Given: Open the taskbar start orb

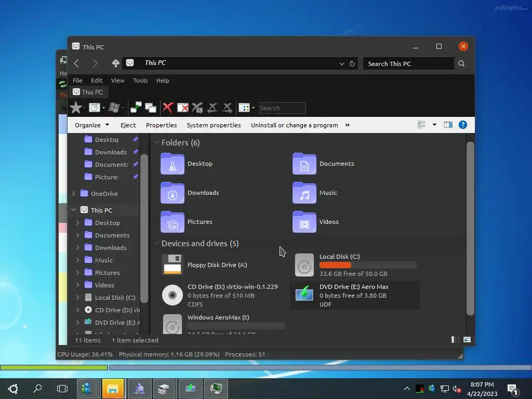Looking at the screenshot, I should (x=13, y=389).
